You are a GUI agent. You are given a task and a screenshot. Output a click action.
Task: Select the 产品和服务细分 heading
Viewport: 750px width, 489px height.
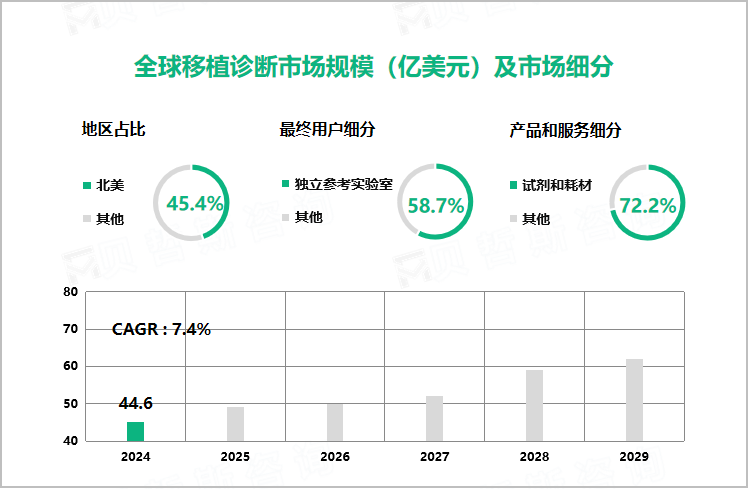[x=565, y=130]
